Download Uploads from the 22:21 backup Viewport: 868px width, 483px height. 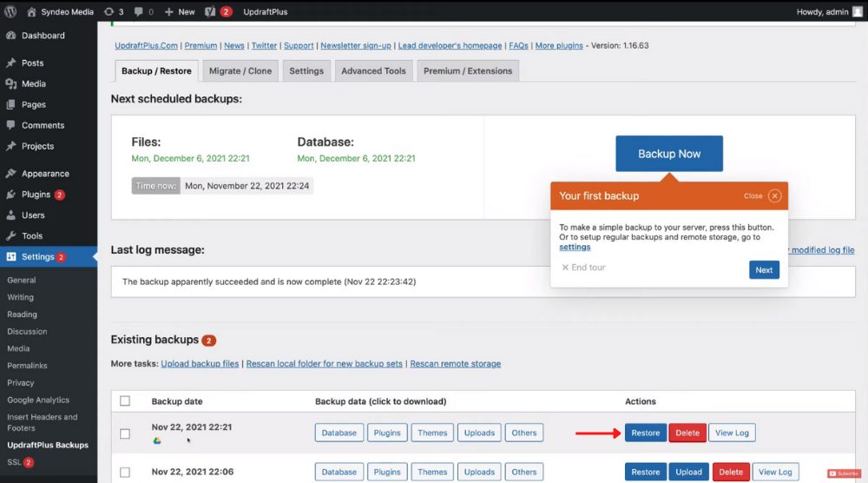tap(479, 433)
